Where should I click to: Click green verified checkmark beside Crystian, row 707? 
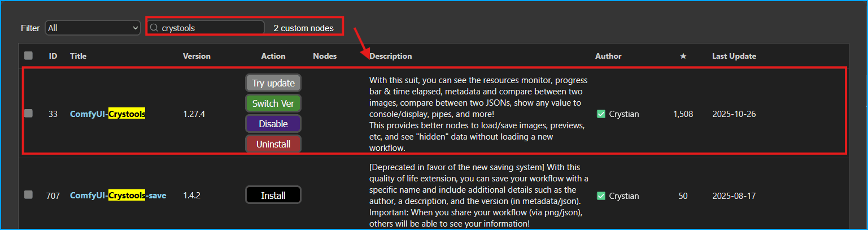point(601,196)
